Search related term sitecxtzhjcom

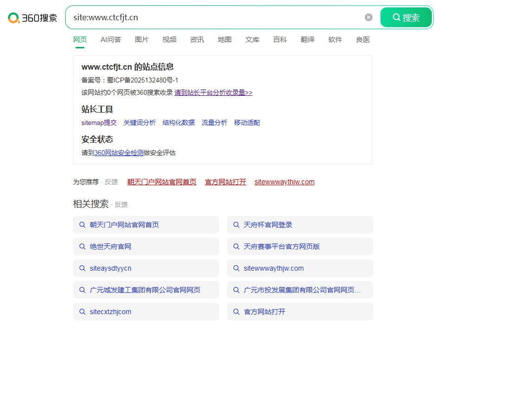(146, 312)
